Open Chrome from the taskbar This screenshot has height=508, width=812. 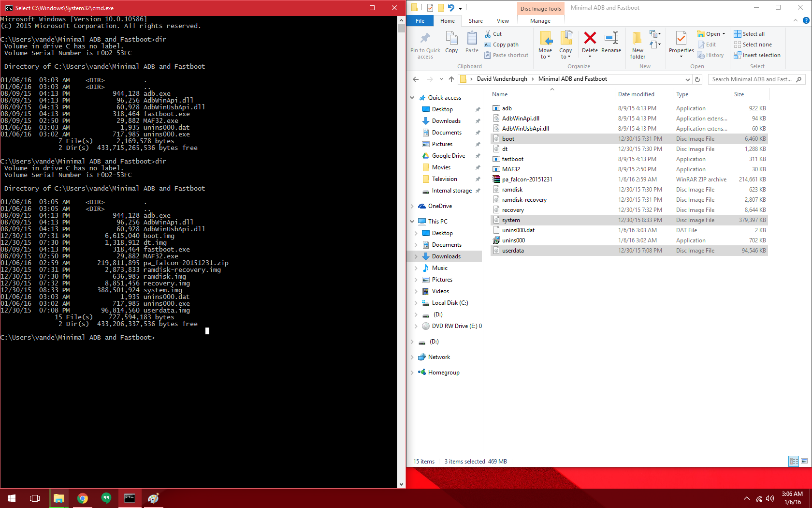pos(83,498)
